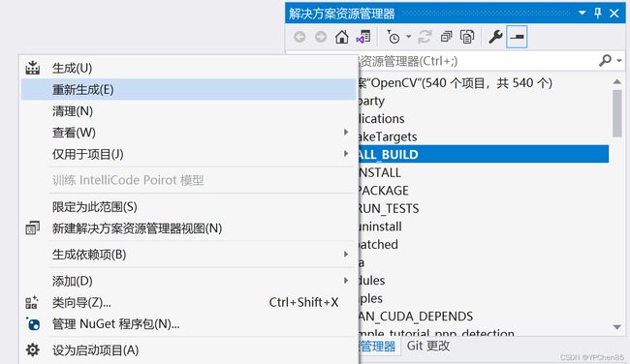Expand the 查看(W) submenu arrow

click(346, 133)
